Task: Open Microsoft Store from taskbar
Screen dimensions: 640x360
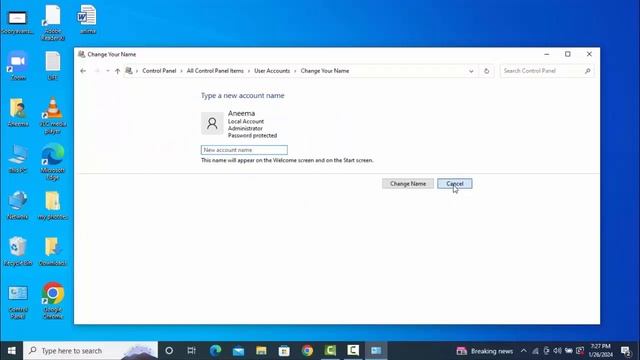Action: pyautogui.click(x=284, y=351)
